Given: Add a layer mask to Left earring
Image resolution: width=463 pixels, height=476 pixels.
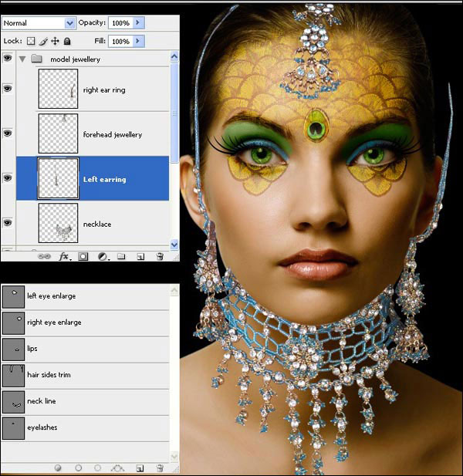Looking at the screenshot, I should (x=83, y=256).
